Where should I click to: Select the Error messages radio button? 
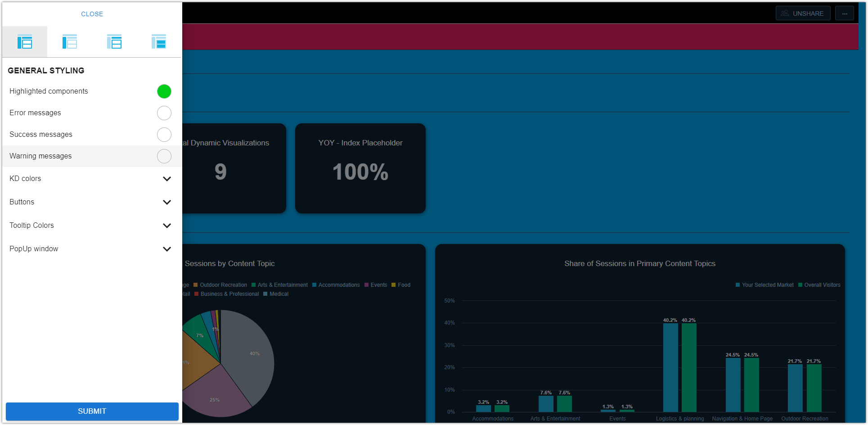(x=164, y=113)
